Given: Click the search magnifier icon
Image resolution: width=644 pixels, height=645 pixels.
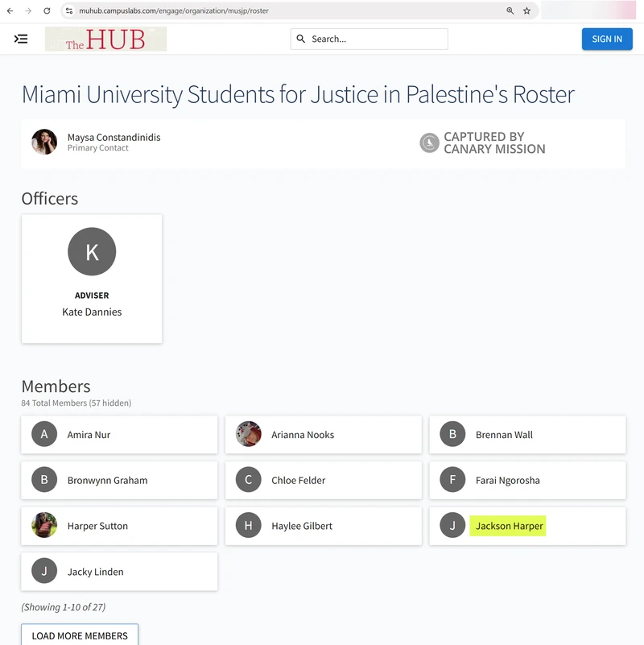Looking at the screenshot, I should click(301, 39).
